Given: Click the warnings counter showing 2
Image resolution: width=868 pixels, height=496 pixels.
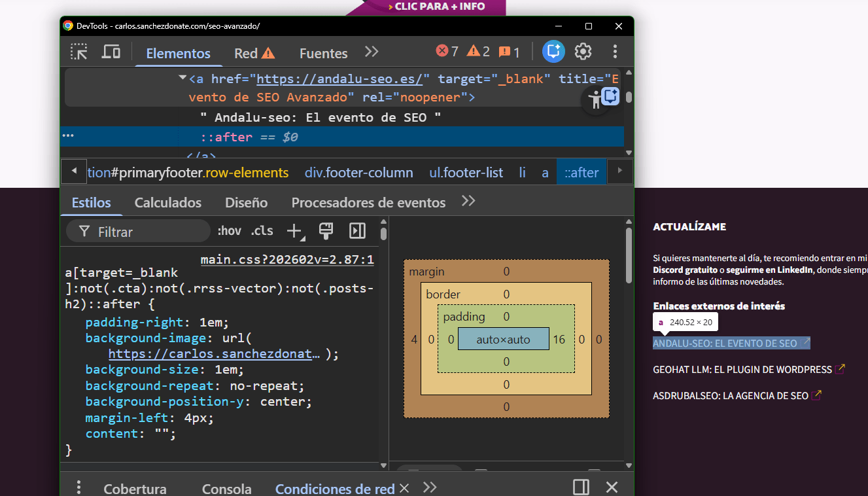Looking at the screenshot, I should [478, 52].
